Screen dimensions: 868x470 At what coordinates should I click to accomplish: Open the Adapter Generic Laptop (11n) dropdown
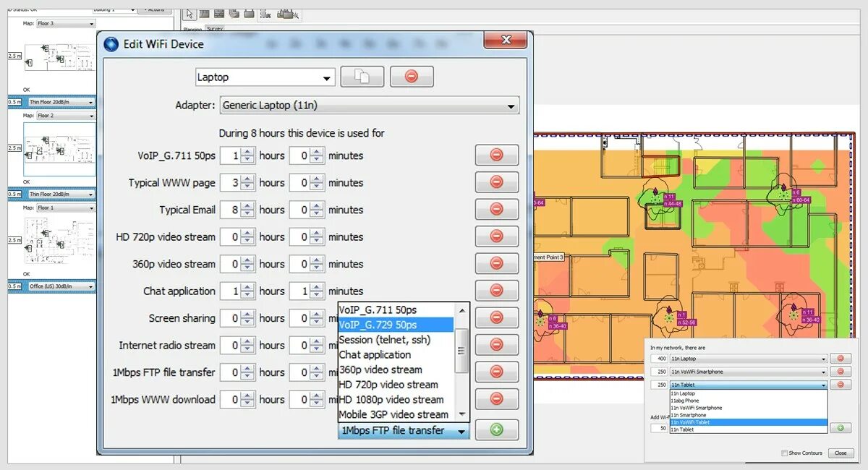point(370,106)
